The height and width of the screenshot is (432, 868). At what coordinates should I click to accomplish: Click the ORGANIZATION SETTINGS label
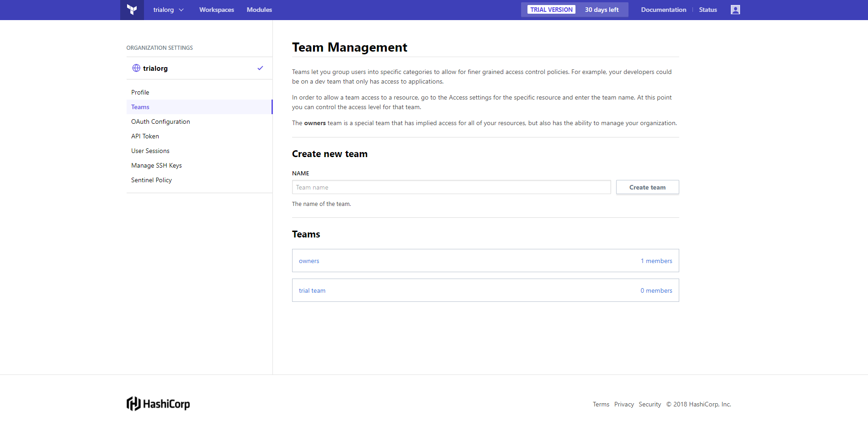pos(160,47)
